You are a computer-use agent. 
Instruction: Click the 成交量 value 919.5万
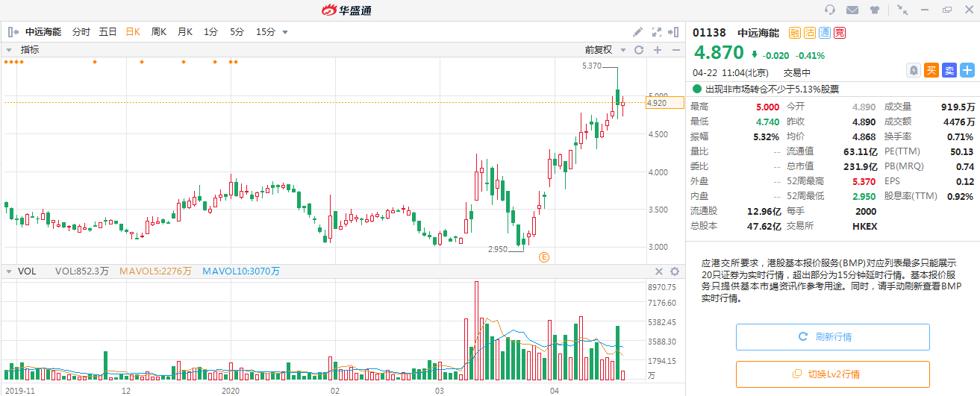tap(958, 107)
